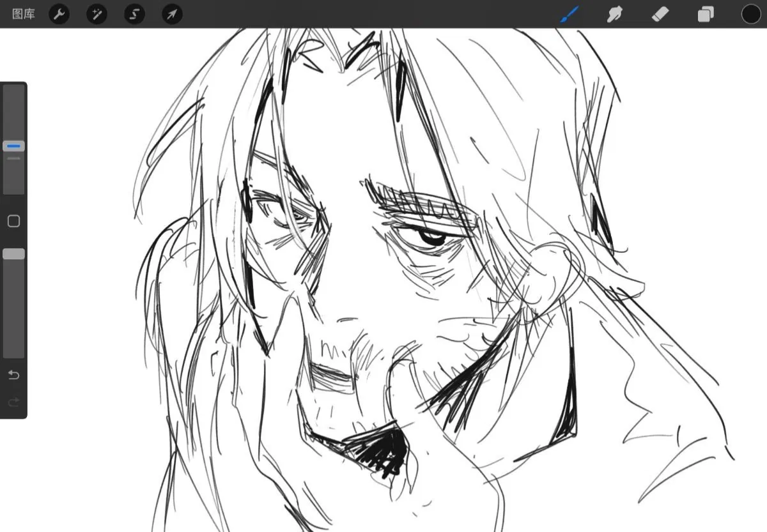
Task: Activate the Selection S tool
Action: [134, 14]
